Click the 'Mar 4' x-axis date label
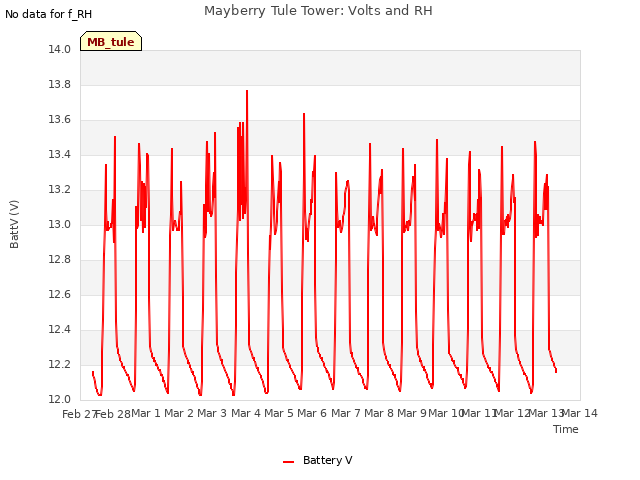This screenshot has width=640, height=480. pos(246,413)
